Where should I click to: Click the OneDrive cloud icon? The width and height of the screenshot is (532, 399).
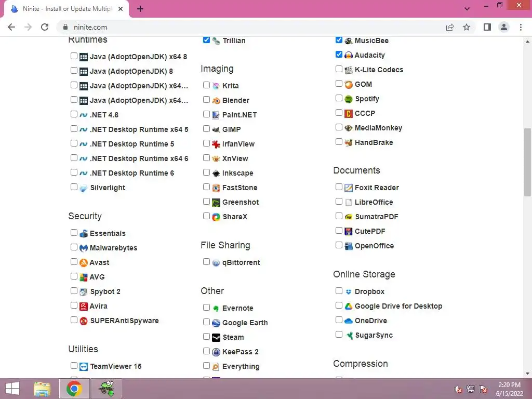click(x=349, y=321)
